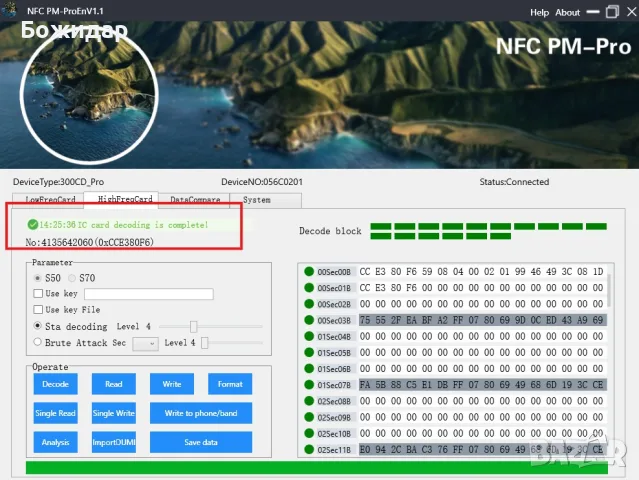The height and width of the screenshot is (480, 639).
Task: Click green status dot for 02Sec11B
Action: (x=309, y=449)
